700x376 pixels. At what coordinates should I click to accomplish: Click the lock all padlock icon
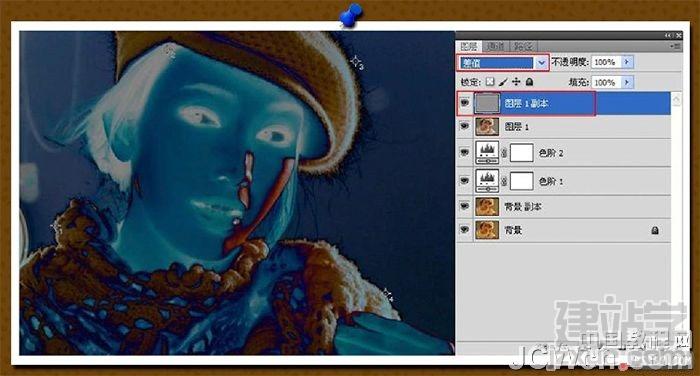pos(529,82)
